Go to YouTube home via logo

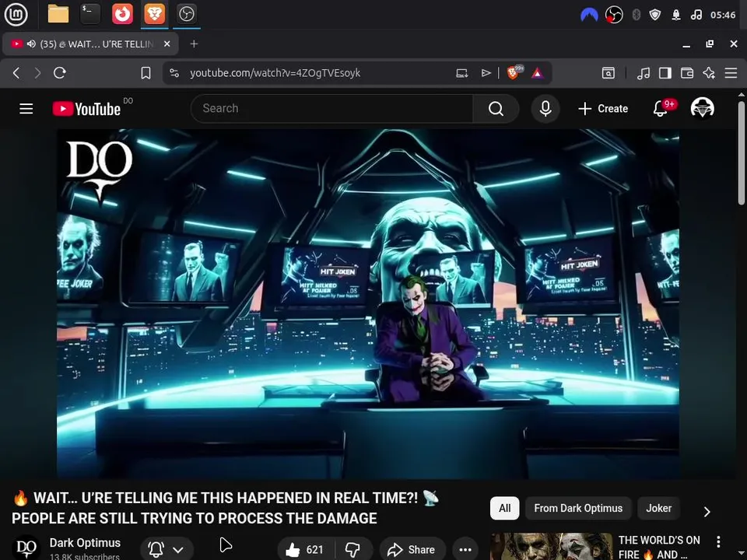[x=86, y=109]
